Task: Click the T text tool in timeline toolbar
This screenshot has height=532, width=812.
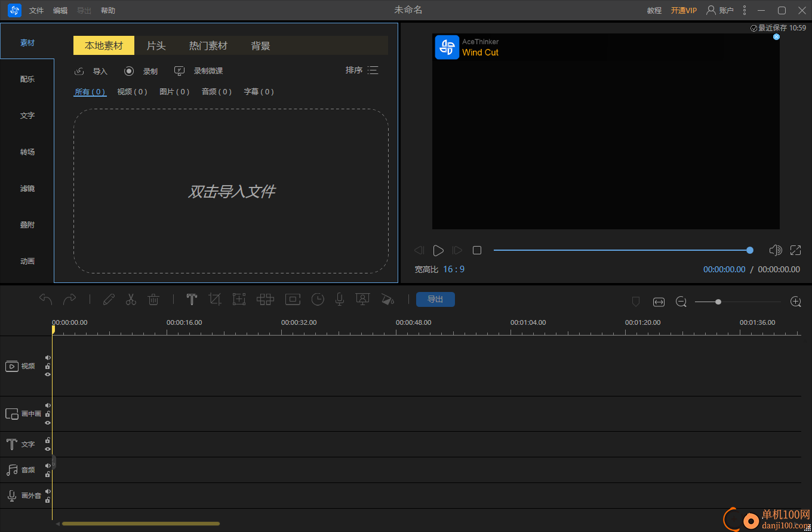Action: pos(192,300)
